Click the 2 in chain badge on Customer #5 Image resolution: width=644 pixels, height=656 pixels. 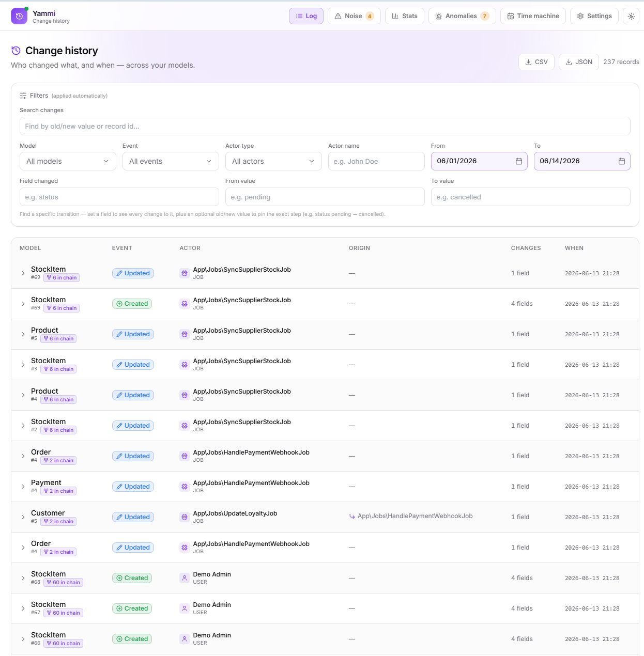pyautogui.click(x=58, y=522)
